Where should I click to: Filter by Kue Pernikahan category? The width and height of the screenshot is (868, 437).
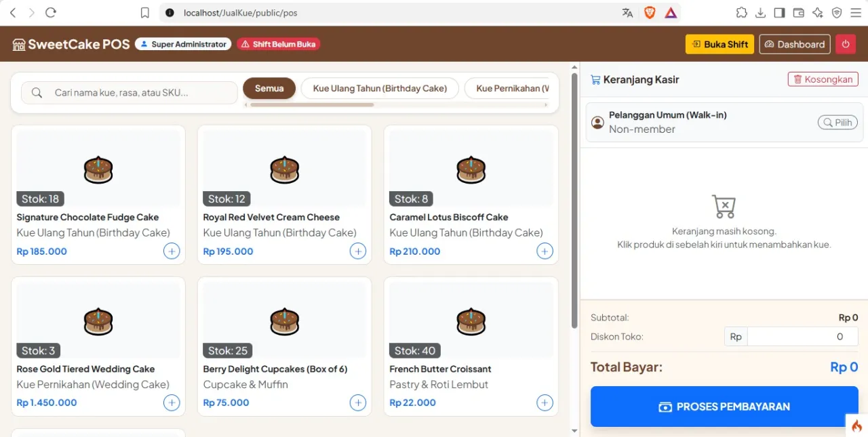pos(507,88)
